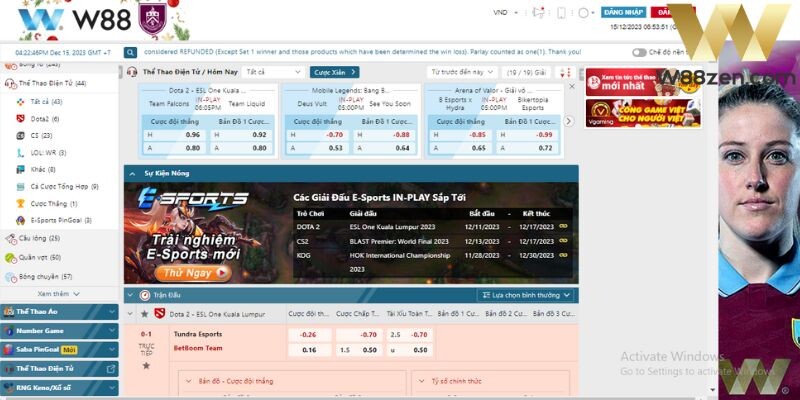Open the external link icon on Thể Thao Điện Tử panel
Viewport: 800px width, 400px height.
(x=110, y=369)
